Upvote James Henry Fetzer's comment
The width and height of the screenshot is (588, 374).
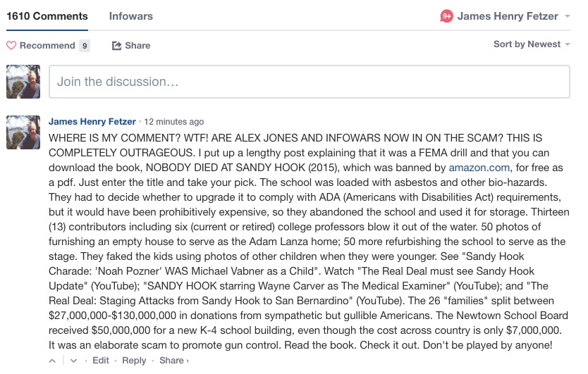[x=52, y=361]
